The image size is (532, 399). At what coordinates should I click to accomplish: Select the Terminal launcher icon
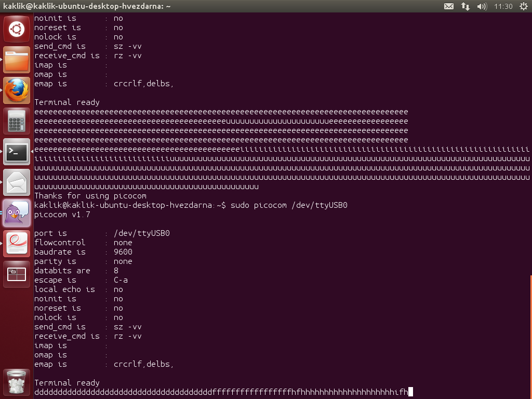click(17, 152)
